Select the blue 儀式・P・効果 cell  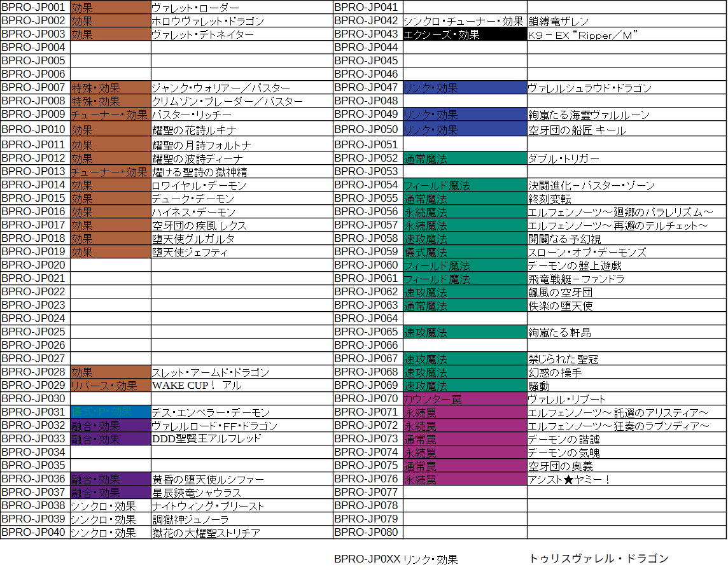click(x=110, y=412)
